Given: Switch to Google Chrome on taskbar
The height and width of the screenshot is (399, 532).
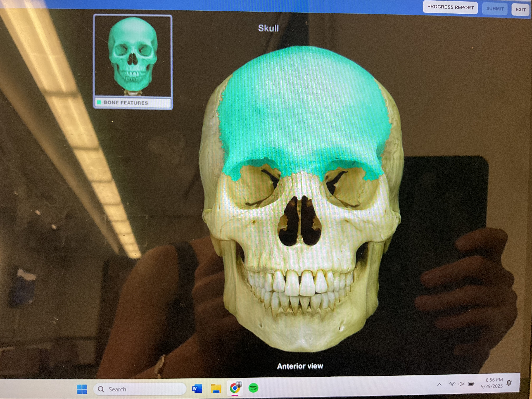Looking at the screenshot, I should click(235, 388).
